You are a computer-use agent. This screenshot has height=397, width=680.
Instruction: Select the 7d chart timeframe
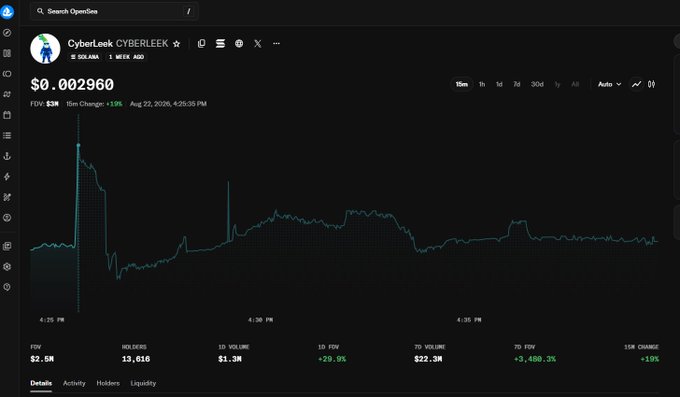(517, 84)
